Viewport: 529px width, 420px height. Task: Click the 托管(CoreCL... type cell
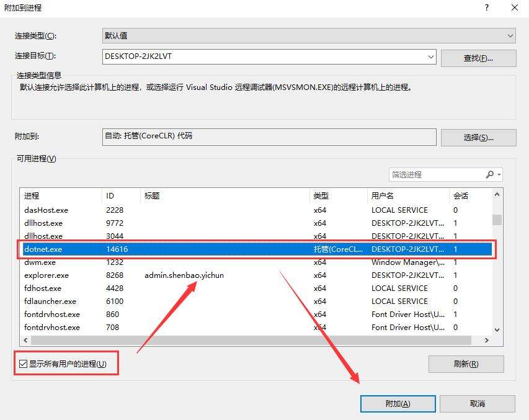pyautogui.click(x=338, y=249)
